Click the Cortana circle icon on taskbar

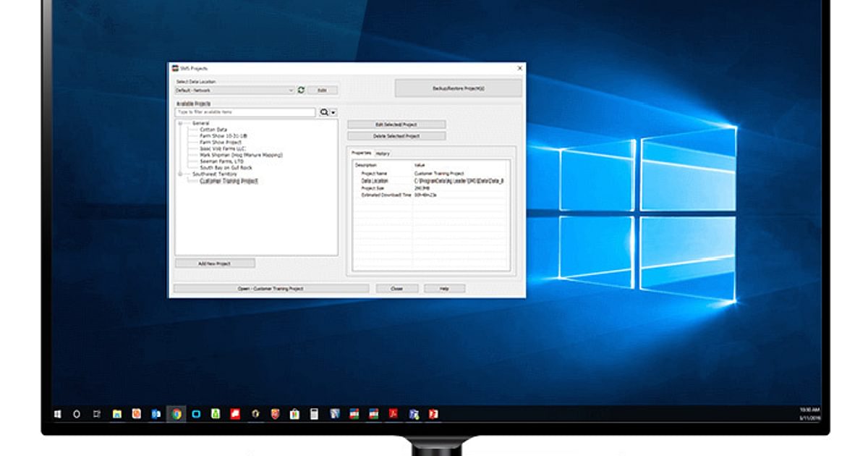pos(77,415)
